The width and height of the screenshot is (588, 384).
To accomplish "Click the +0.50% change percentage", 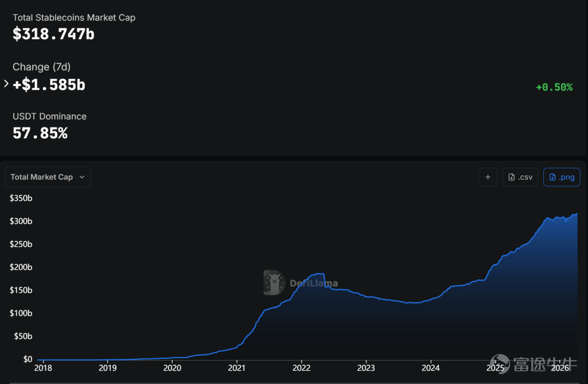I will coord(554,87).
